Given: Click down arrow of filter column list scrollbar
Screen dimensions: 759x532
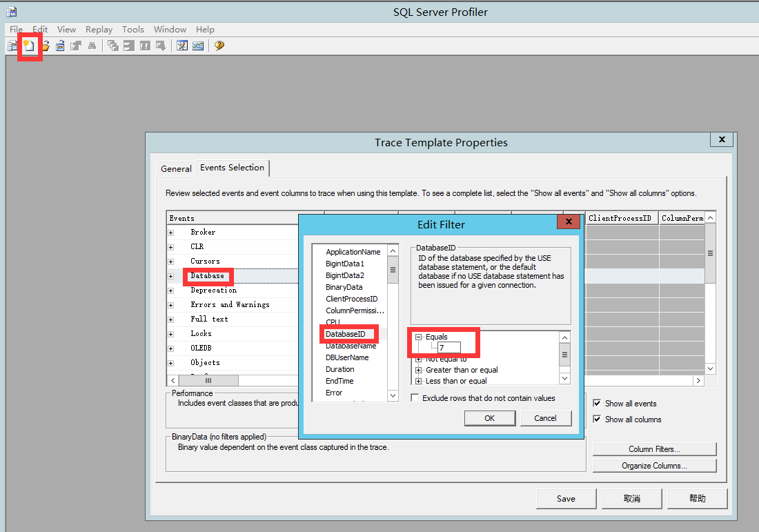Looking at the screenshot, I should point(393,395).
